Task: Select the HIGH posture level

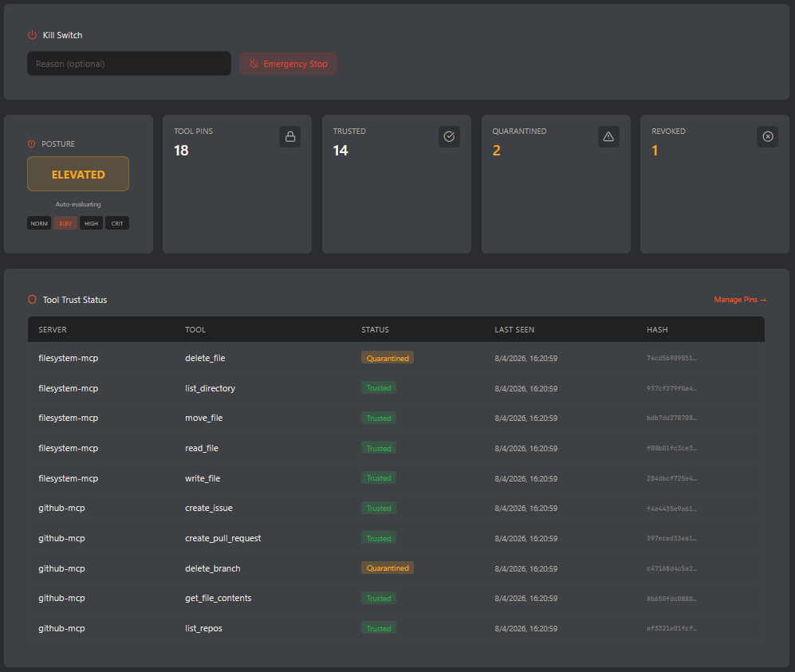Action: [x=91, y=223]
